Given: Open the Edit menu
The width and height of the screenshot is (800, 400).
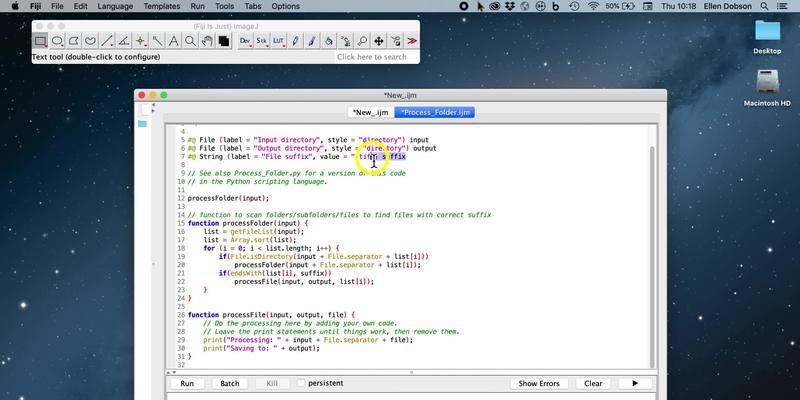Looking at the screenshot, I should click(x=80, y=6).
